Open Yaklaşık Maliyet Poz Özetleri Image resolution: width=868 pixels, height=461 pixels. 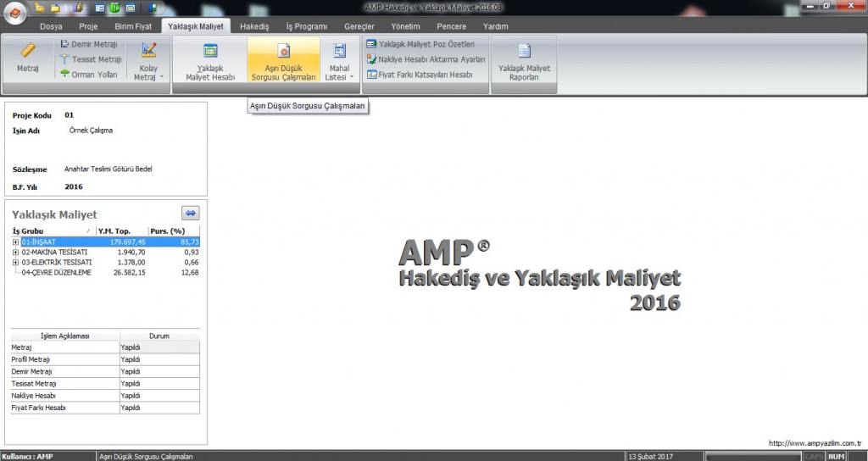[x=426, y=44]
